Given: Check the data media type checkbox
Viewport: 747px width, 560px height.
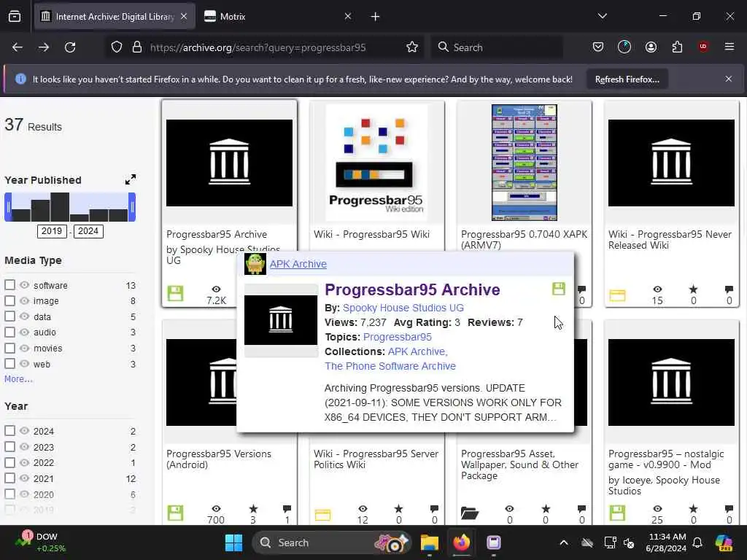Looking at the screenshot, I should coord(10,316).
